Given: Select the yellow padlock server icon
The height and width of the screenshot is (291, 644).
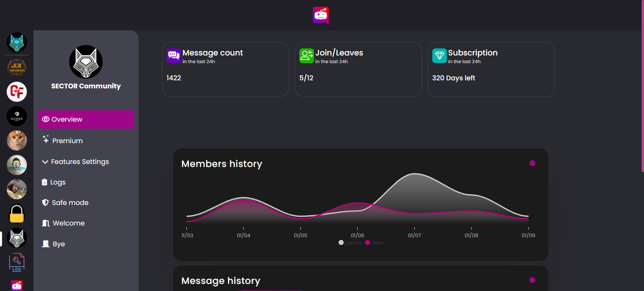Looking at the screenshot, I should [x=17, y=214].
